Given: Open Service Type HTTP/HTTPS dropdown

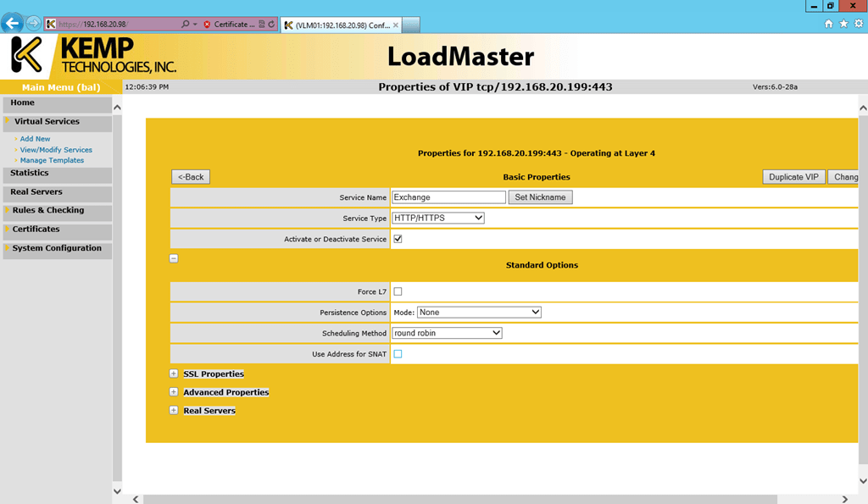Looking at the screenshot, I should 438,218.
